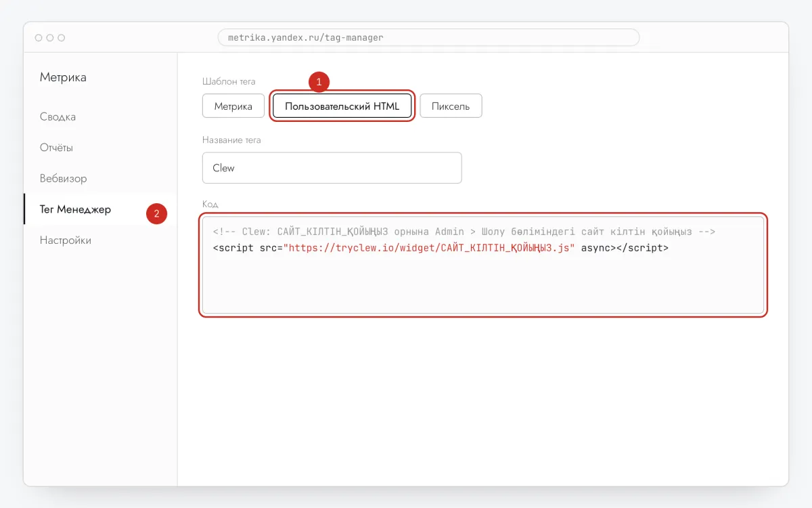812x508 pixels.
Task: Click the metrika.yandex.ru address bar
Action: pyautogui.click(x=428, y=37)
